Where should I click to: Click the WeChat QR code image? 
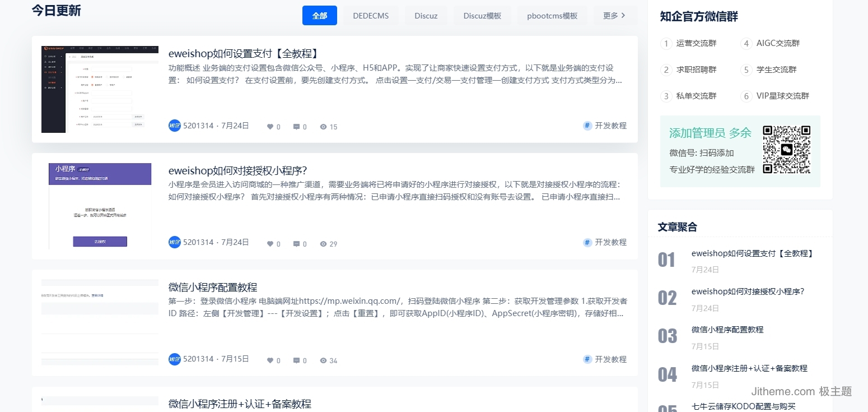pos(787,150)
